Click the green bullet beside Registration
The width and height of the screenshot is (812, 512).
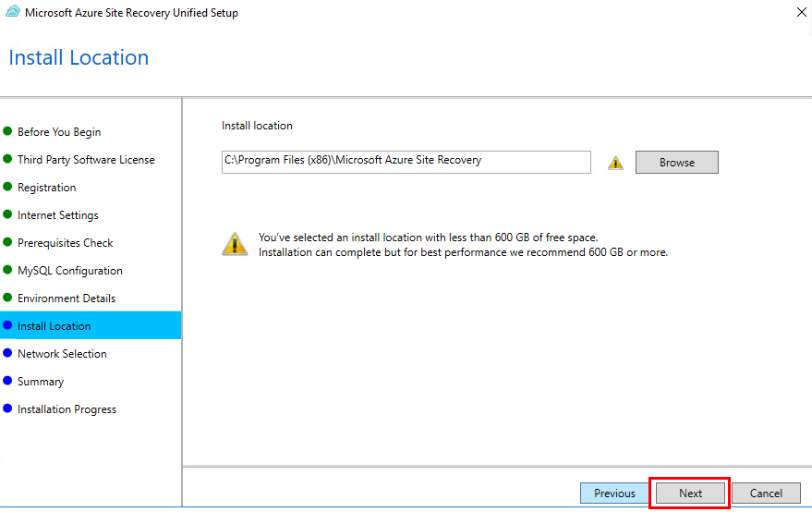click(x=7, y=186)
